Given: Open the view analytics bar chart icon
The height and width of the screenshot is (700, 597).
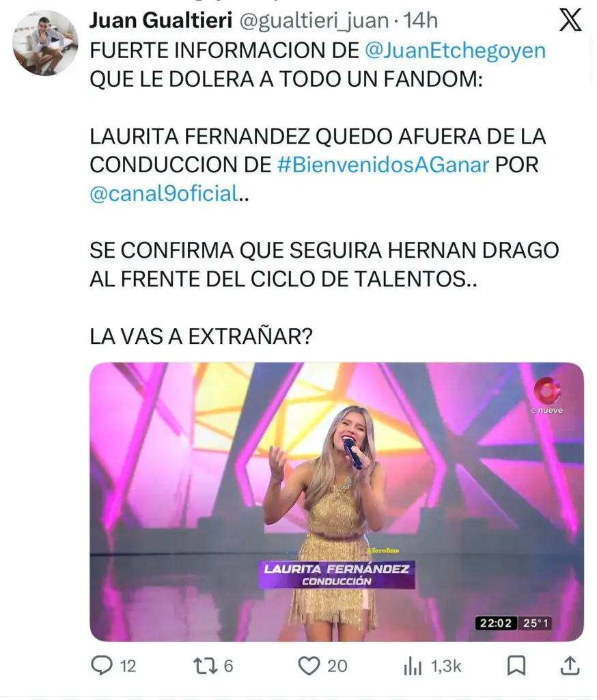Looking at the screenshot, I should click(x=413, y=666).
